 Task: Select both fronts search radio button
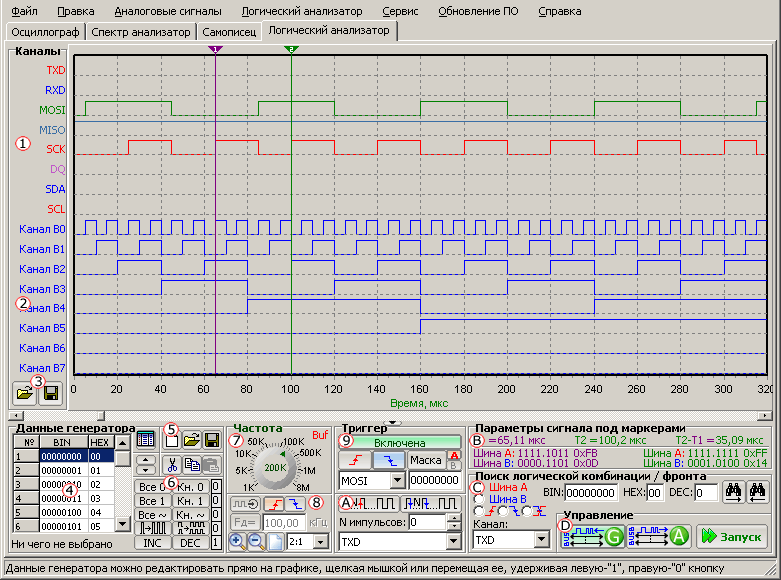click(x=526, y=511)
